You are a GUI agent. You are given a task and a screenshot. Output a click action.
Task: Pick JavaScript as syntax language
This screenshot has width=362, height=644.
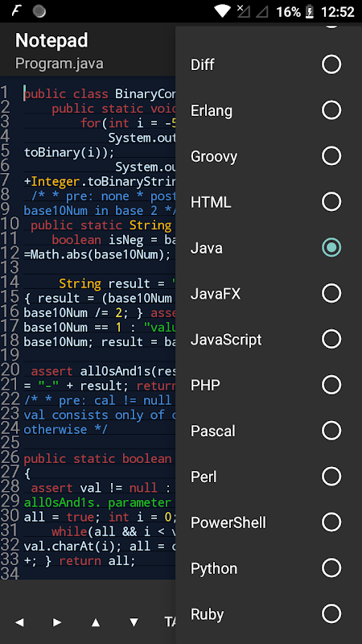click(269, 339)
